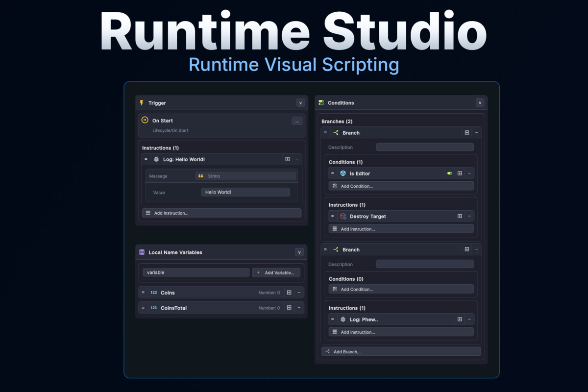Click Add Instruction under Log: Phew..
The image size is (588, 392).
tap(401, 332)
